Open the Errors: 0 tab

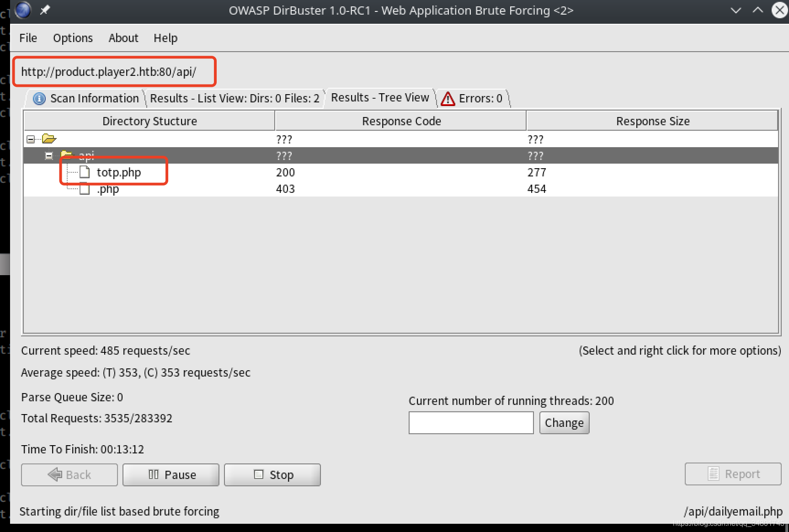tap(473, 98)
